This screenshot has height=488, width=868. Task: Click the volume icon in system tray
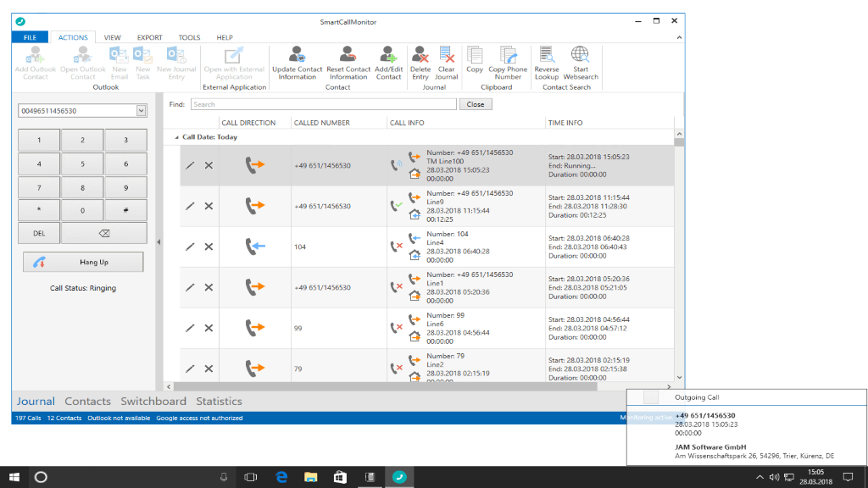click(x=774, y=478)
